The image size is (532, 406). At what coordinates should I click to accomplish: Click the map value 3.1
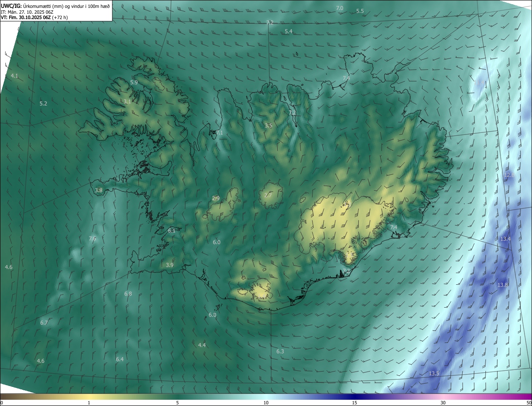click(x=128, y=101)
